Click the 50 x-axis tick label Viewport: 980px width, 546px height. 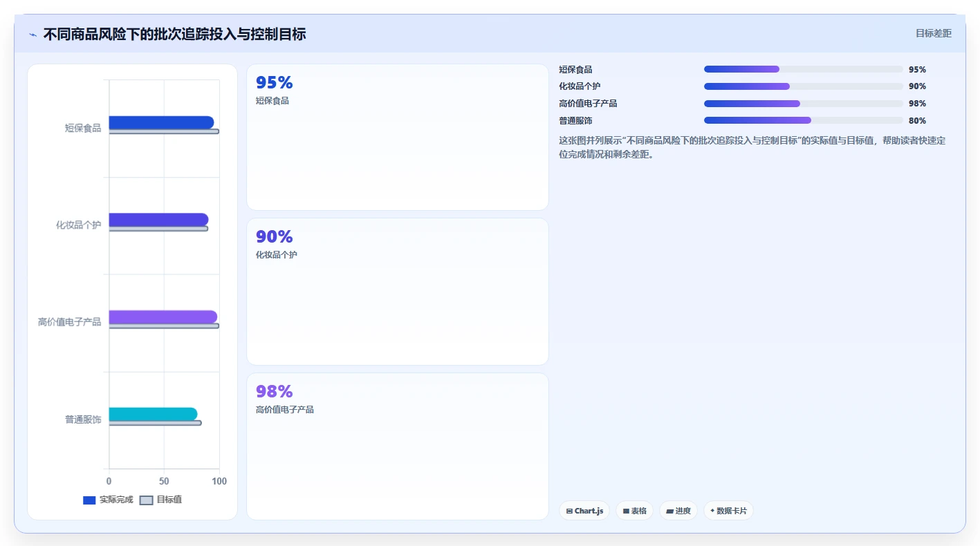tap(164, 481)
